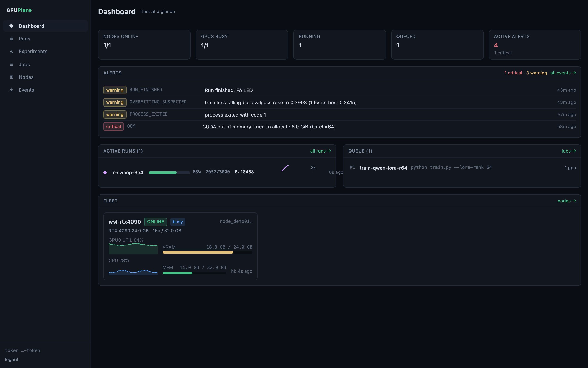Click the OVERFITTING_SUSPECTED label
This screenshot has width=588, height=368.
(x=158, y=102)
